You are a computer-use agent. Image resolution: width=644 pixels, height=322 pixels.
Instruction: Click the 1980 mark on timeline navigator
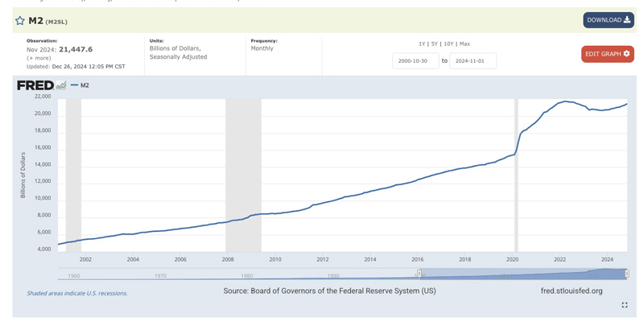246,275
